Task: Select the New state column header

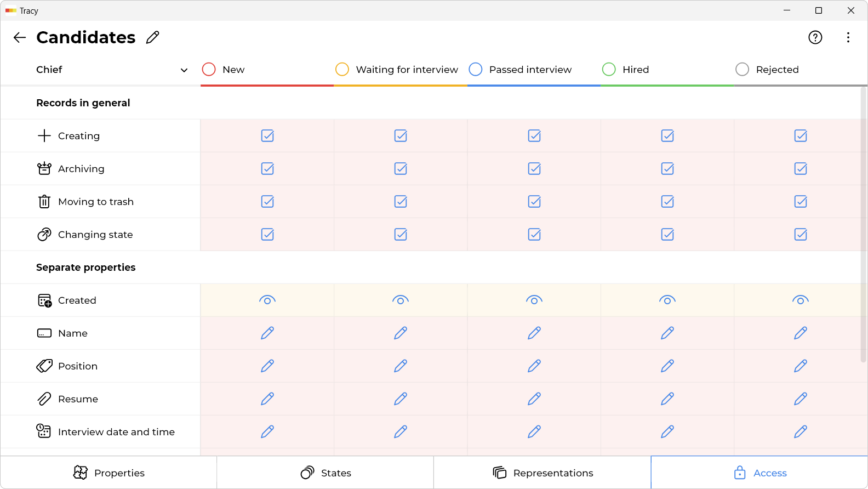Action: click(x=267, y=70)
